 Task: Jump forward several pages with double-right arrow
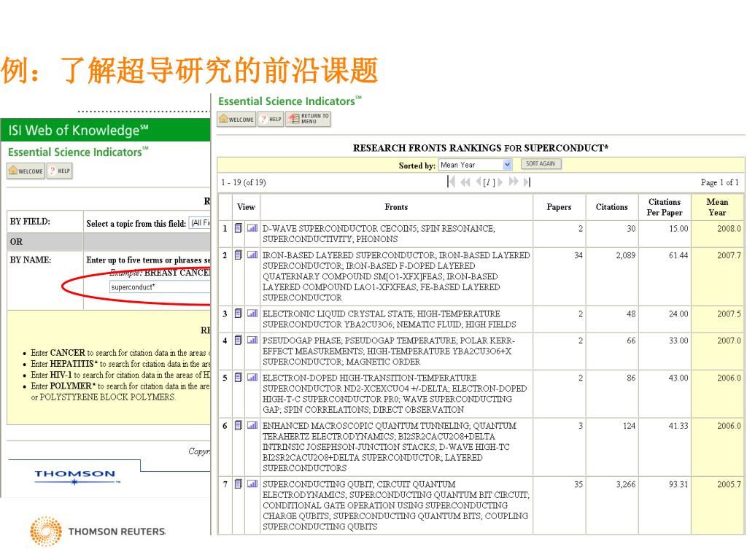pos(514,182)
